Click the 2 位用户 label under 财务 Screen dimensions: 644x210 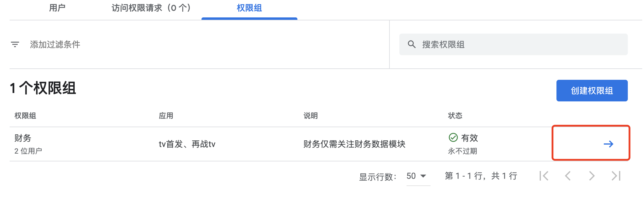[x=28, y=151]
